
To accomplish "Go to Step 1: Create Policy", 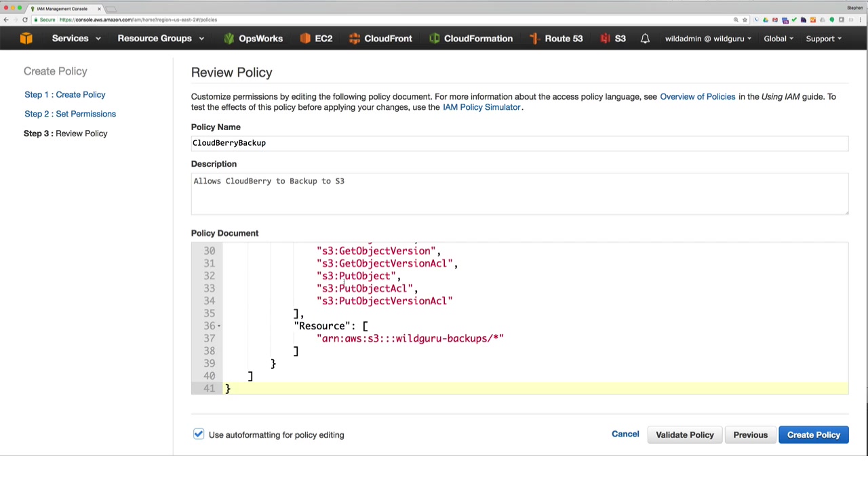I will (65, 95).
